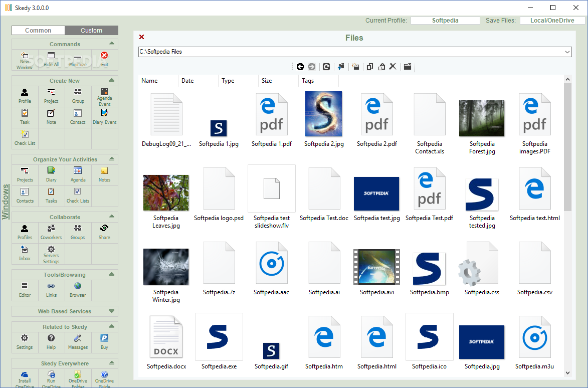Open the Links tool
Screen dimensions: 588x388
click(51, 291)
